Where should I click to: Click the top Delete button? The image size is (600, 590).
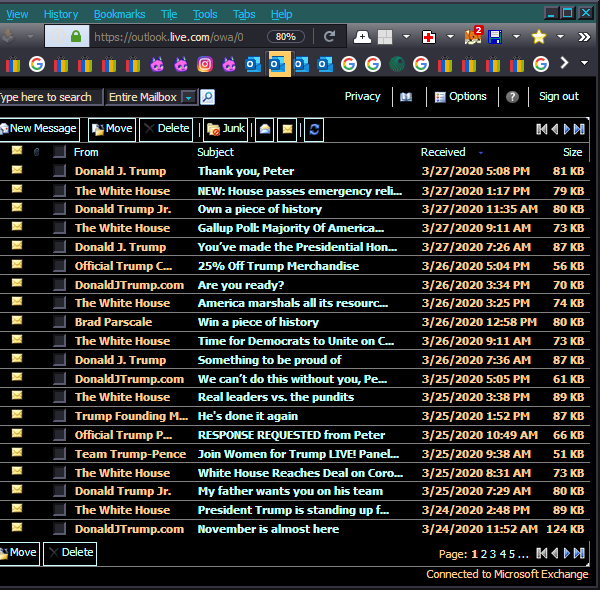tap(166, 129)
